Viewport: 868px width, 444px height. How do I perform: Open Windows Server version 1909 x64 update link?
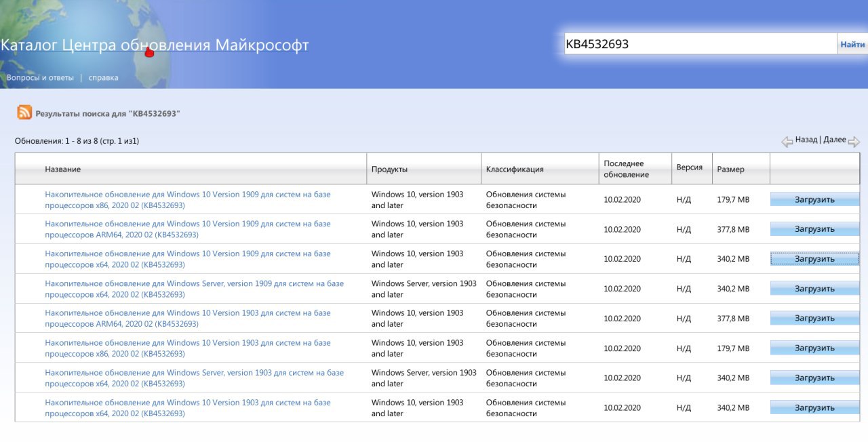point(195,289)
